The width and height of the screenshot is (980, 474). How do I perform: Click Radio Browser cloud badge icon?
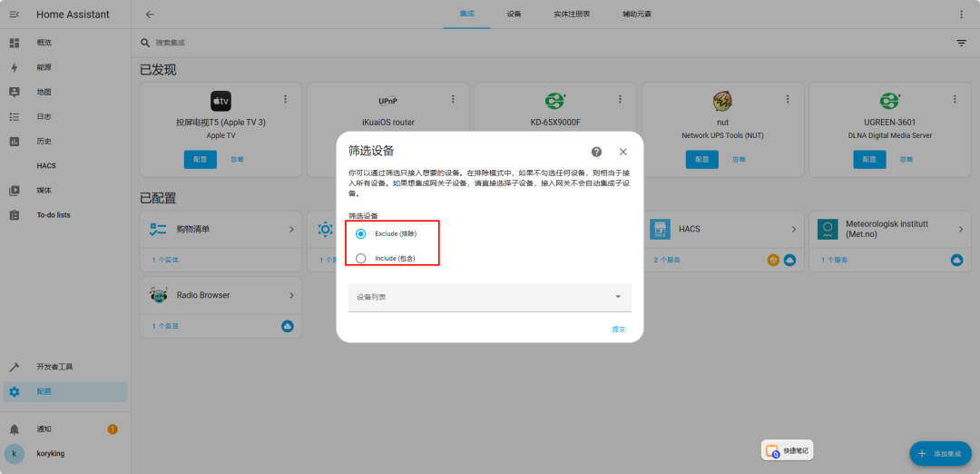tap(288, 326)
